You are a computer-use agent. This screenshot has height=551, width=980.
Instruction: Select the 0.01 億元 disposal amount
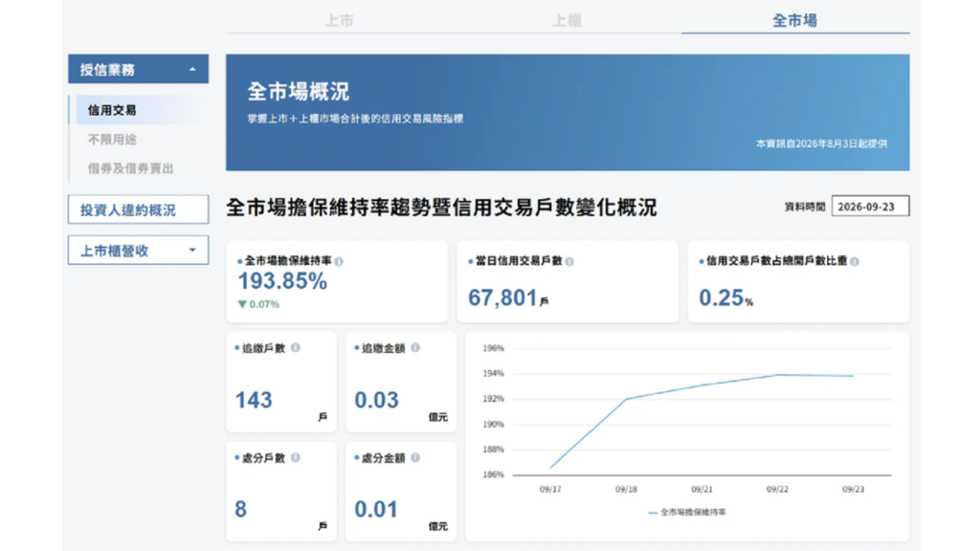pos(376,509)
